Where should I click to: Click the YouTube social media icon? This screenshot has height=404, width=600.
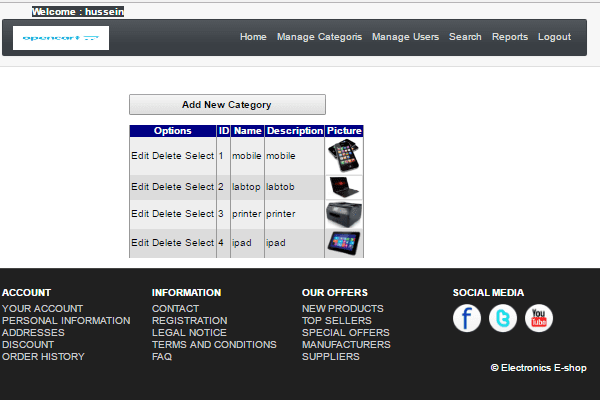point(539,318)
